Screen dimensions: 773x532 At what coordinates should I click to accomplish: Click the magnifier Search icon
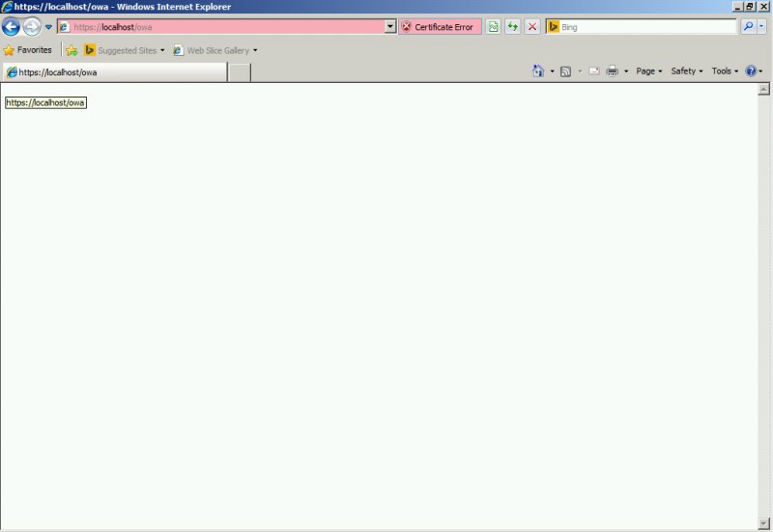click(x=748, y=27)
